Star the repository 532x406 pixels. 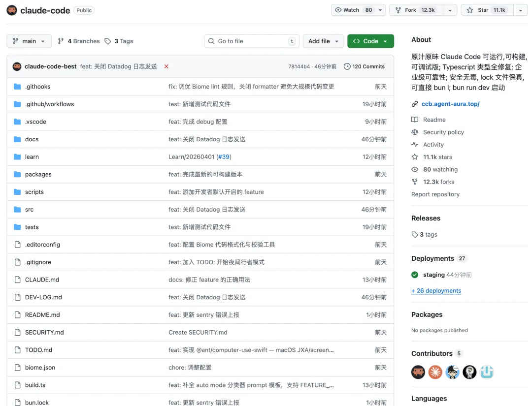(487, 10)
